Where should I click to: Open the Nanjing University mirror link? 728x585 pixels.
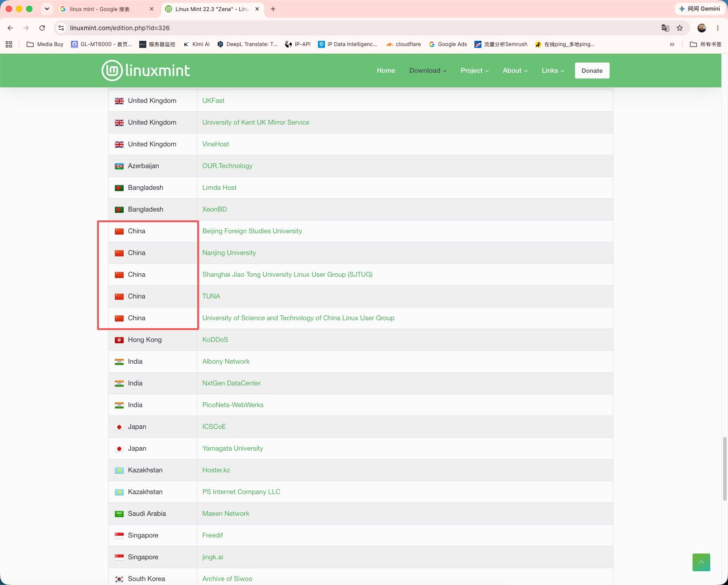pyautogui.click(x=229, y=253)
